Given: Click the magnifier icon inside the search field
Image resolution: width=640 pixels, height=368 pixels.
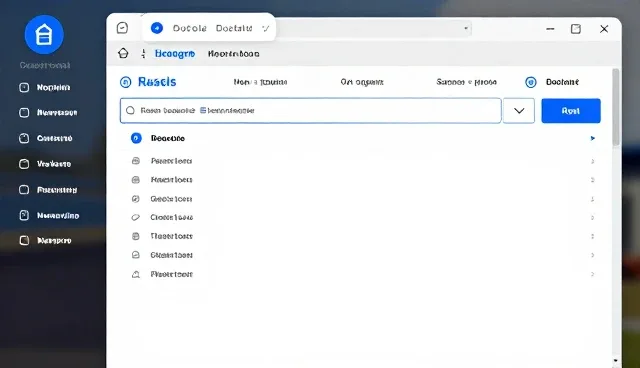Looking at the screenshot, I should tap(130, 111).
